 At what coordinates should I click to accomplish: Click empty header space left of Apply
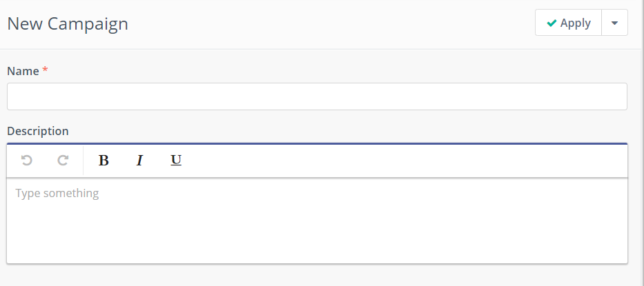pyautogui.click(x=331, y=23)
